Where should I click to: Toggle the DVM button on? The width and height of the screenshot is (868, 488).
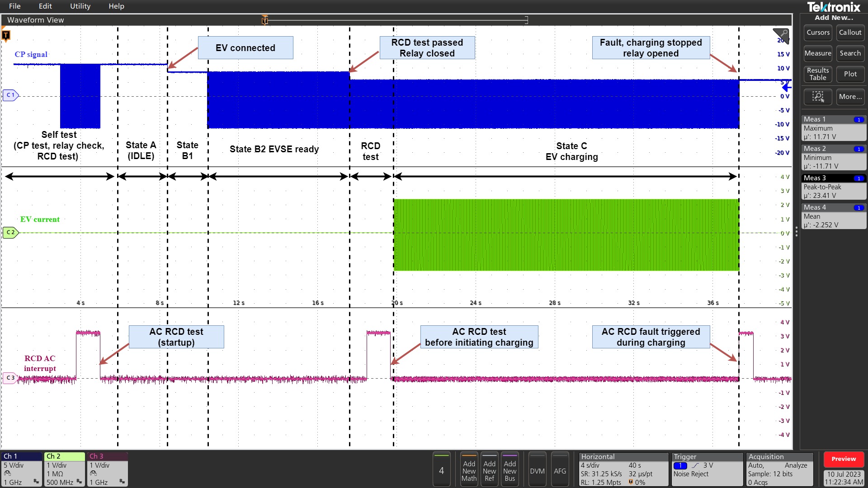[537, 471]
